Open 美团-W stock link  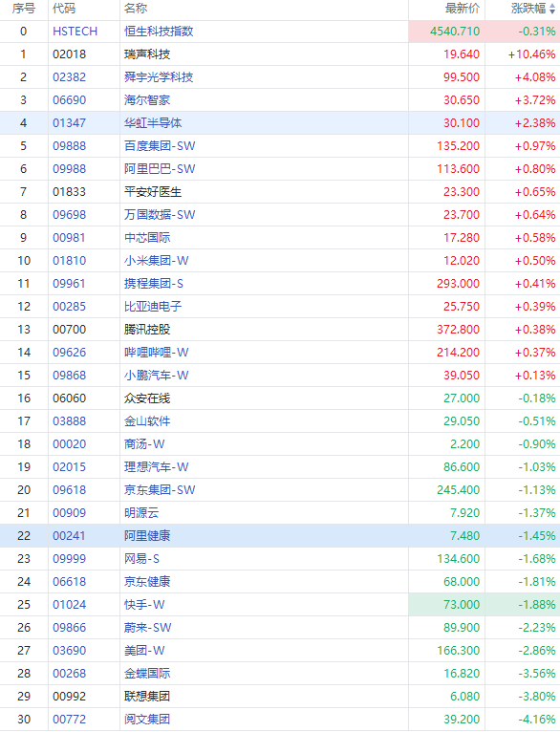(x=144, y=651)
